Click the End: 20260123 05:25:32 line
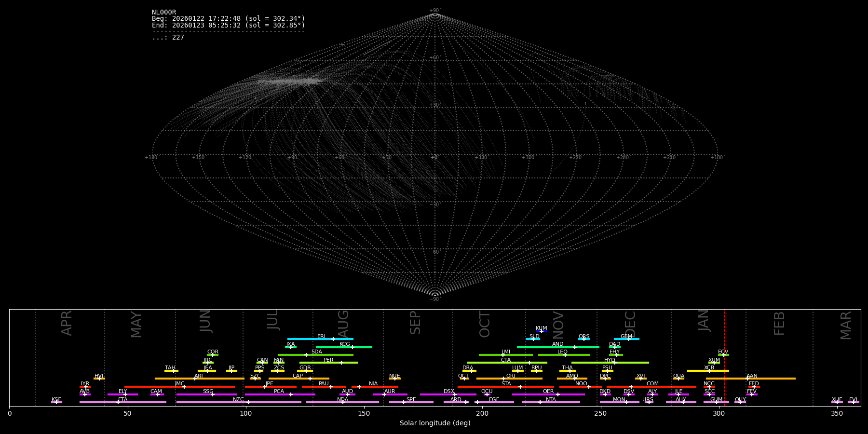868x434 pixels. (229, 25)
